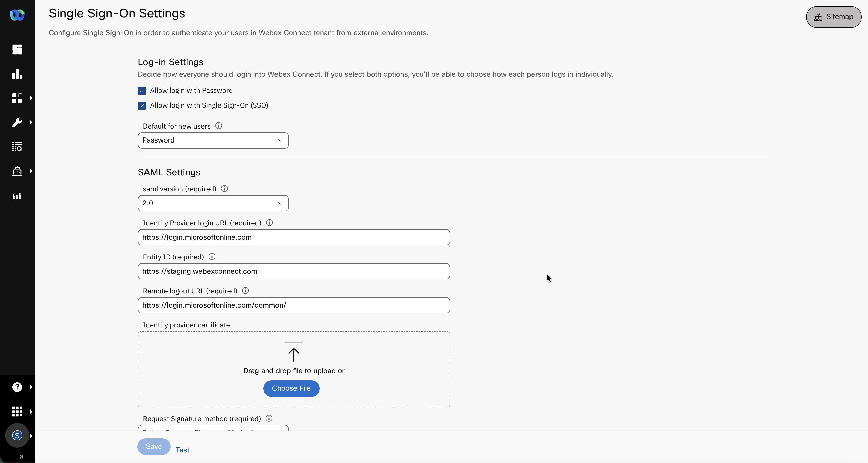This screenshot has width=868, height=463.
Task: Expand the app switcher submenu arrow
Action: [31, 412]
